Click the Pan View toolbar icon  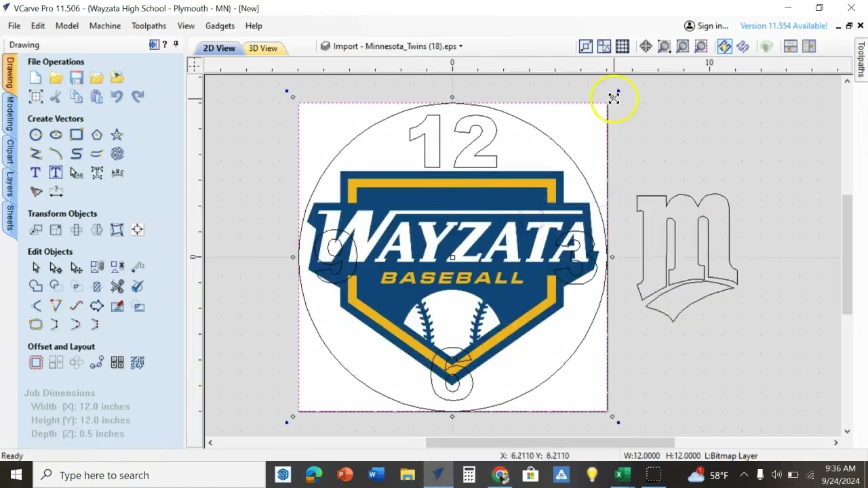tap(646, 46)
